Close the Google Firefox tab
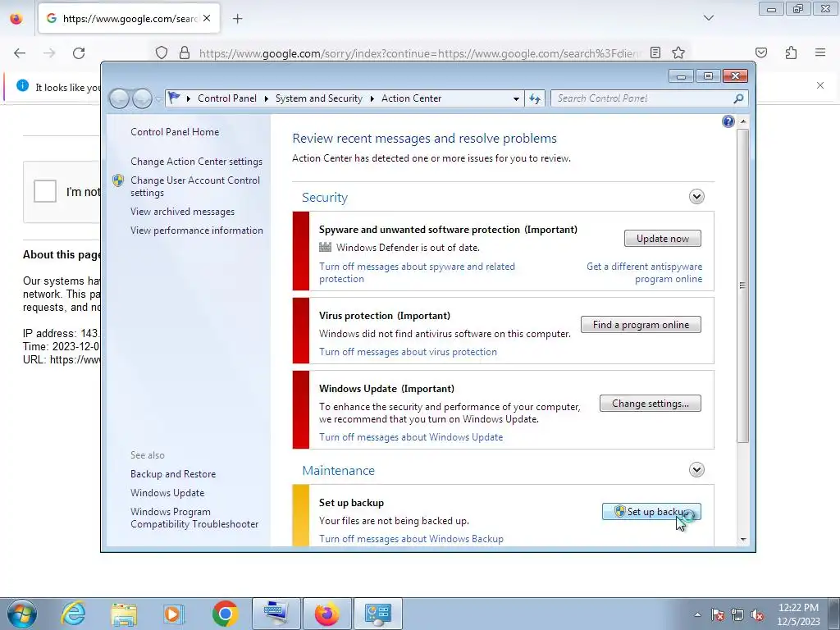The height and width of the screenshot is (630, 840). (x=207, y=18)
